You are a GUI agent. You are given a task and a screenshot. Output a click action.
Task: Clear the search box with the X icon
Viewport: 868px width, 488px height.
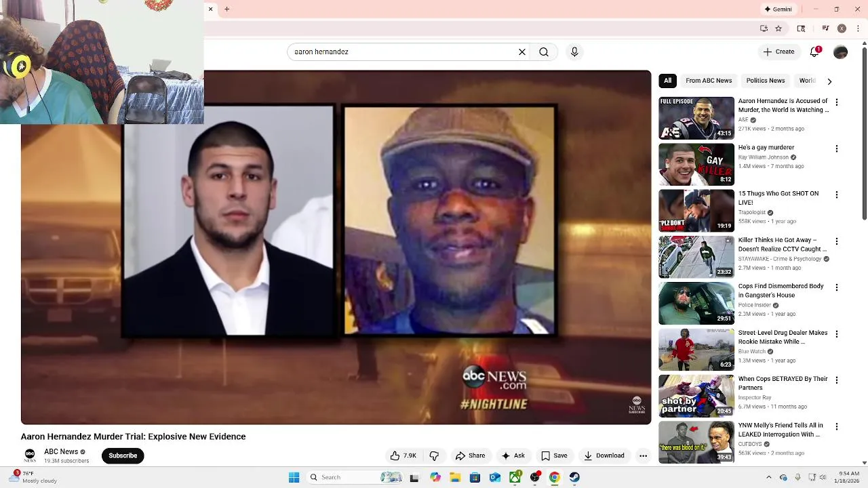[522, 52]
